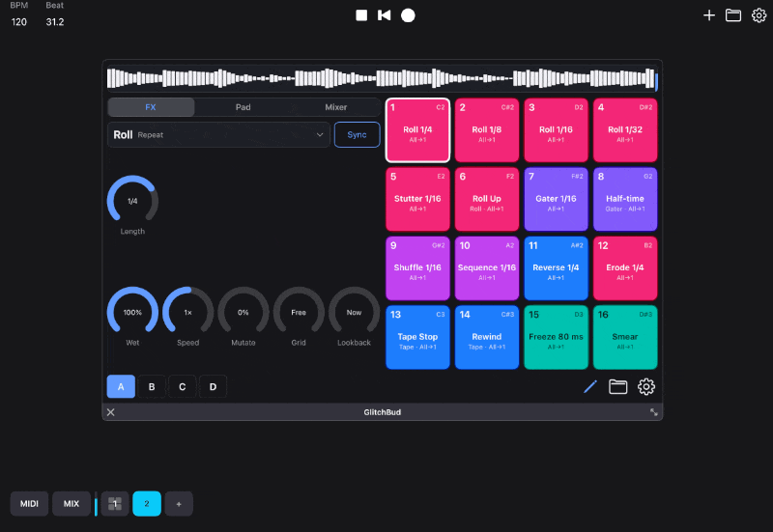Click the Length knob set to 1/4
The height and width of the screenshot is (532, 773).
(132, 201)
